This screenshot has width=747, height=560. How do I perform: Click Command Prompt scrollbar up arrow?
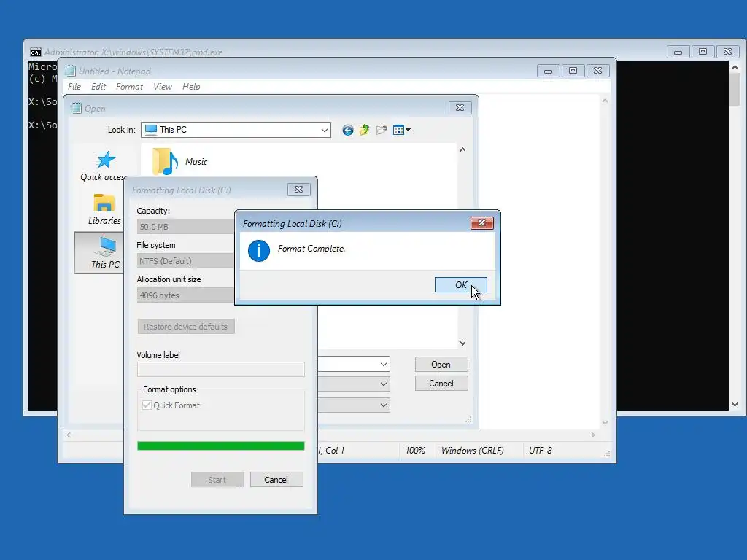coord(735,67)
